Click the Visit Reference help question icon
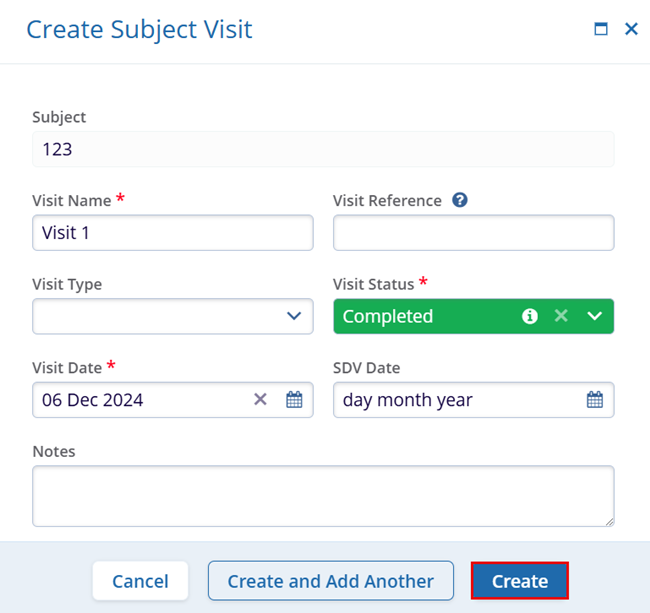650x613 pixels. click(x=460, y=200)
